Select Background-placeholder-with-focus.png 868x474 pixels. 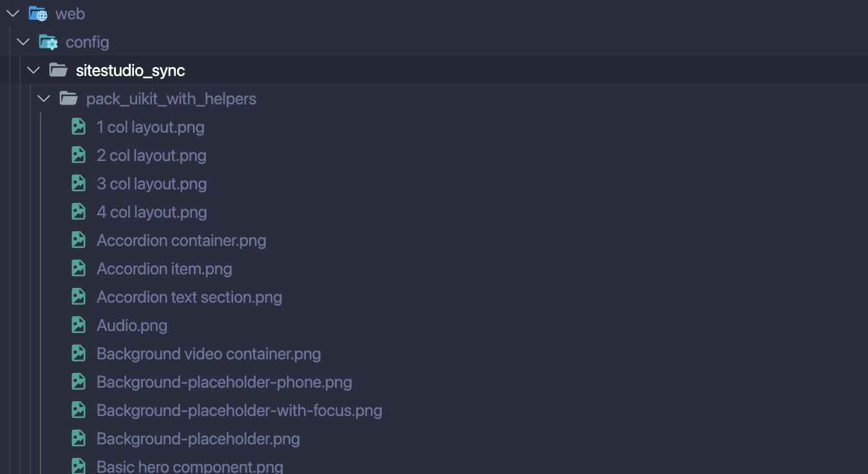239,410
